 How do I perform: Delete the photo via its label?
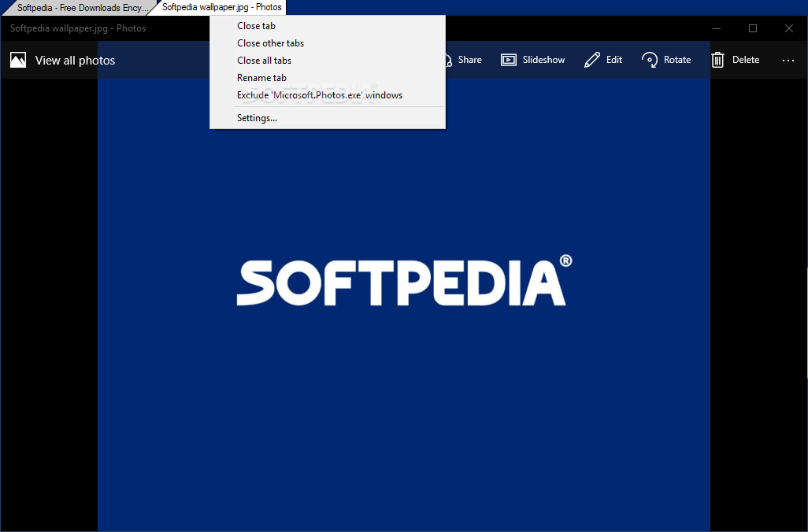click(746, 60)
